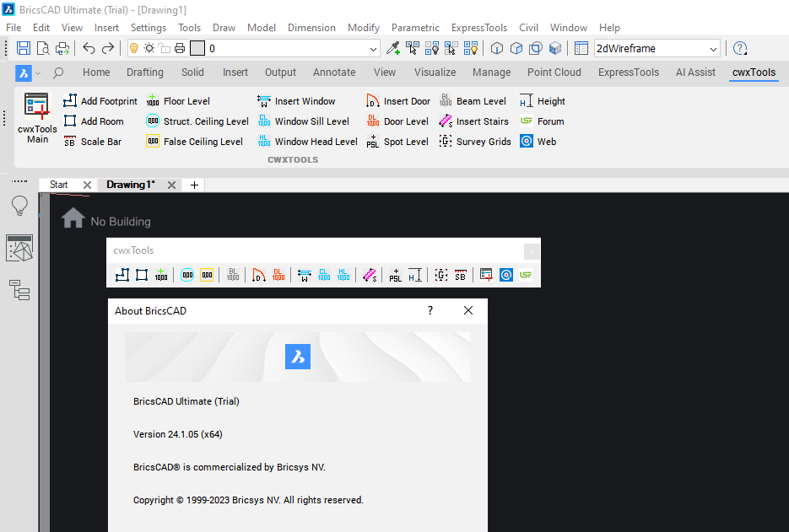Click the Print Preview toolbar icon

43,48
